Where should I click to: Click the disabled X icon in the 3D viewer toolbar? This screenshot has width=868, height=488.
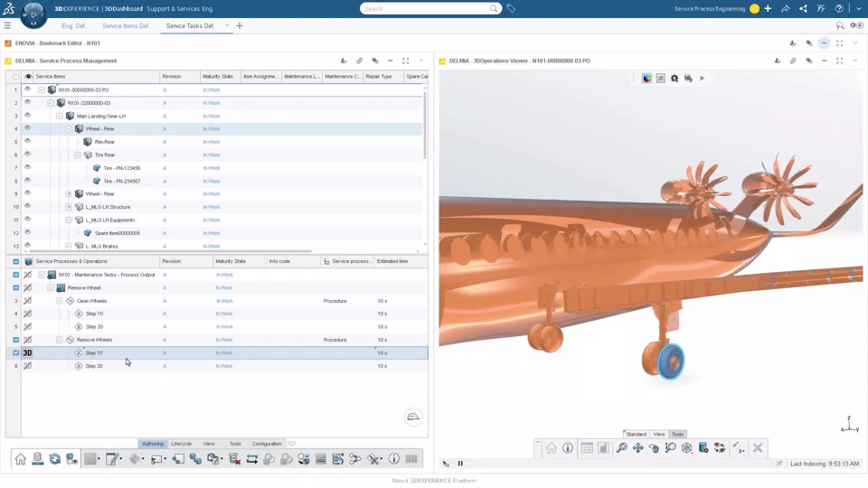pyautogui.click(x=758, y=448)
